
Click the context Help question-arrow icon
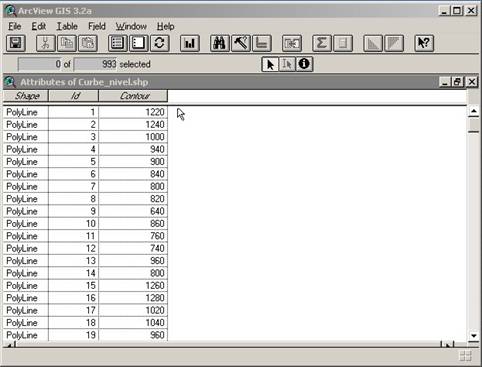(x=424, y=43)
